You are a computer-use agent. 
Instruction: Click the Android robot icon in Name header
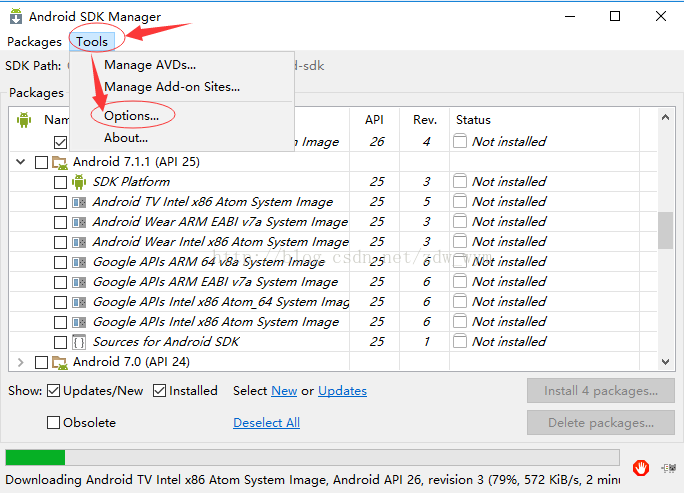click(24, 120)
